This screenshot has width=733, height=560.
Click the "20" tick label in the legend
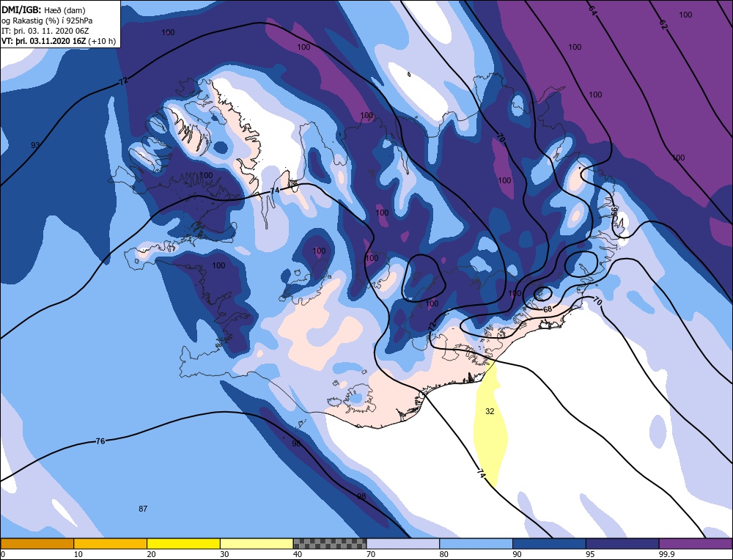pos(152,554)
